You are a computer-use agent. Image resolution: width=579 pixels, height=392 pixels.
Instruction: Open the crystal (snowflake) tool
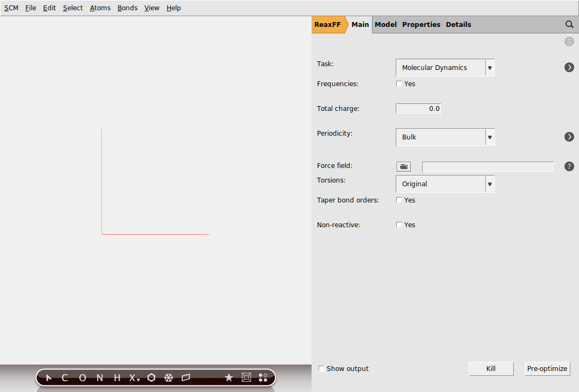click(169, 377)
